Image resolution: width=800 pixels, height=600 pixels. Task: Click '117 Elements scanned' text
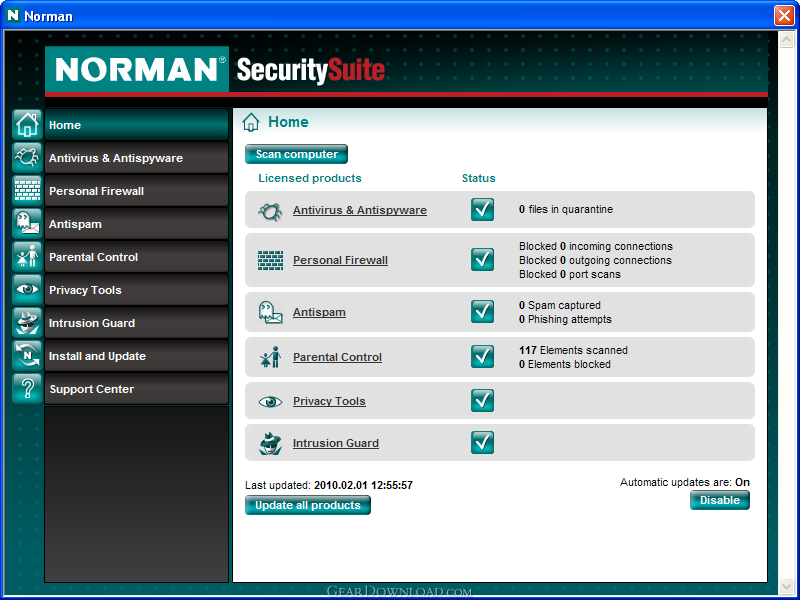coord(573,350)
